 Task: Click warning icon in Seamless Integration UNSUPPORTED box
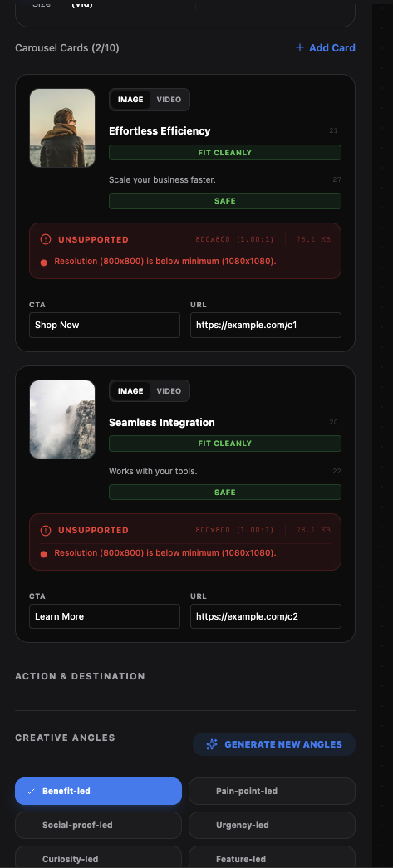click(x=46, y=530)
